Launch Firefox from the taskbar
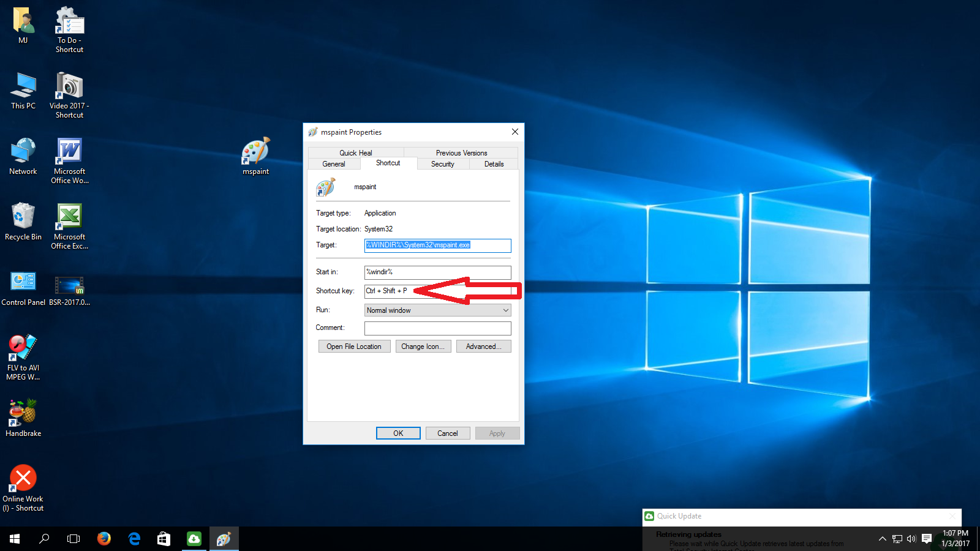 (104, 539)
